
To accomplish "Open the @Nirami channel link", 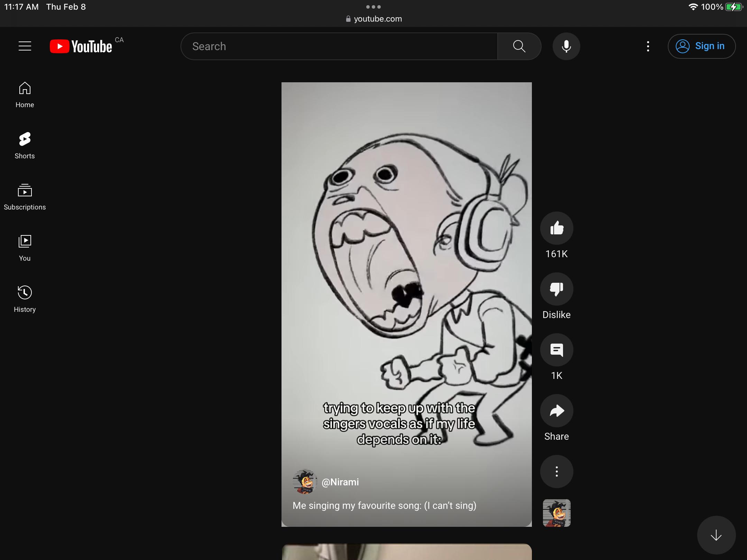I will pyautogui.click(x=340, y=482).
